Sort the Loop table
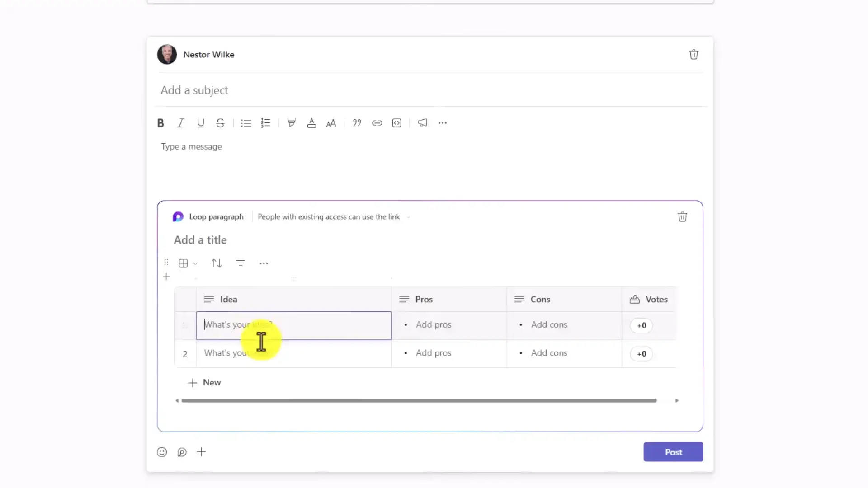 (217, 263)
